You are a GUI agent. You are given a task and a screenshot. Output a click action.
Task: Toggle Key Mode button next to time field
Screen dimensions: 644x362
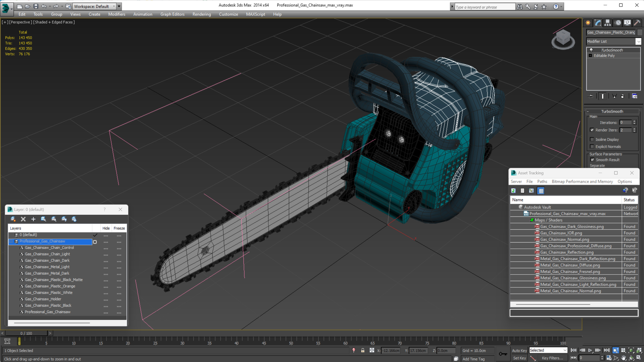pyautogui.click(x=574, y=358)
